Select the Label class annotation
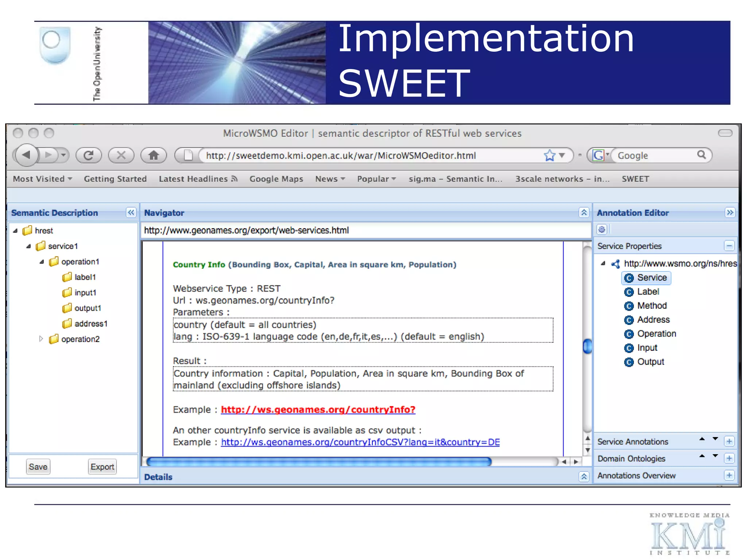Image resolution: width=747 pixels, height=560 pixels. [642, 292]
